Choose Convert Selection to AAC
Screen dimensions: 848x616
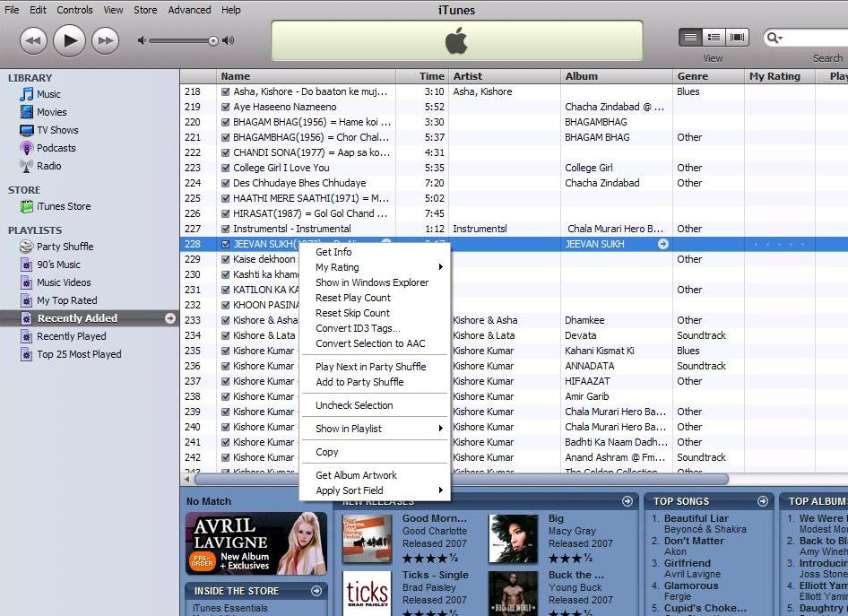(370, 343)
